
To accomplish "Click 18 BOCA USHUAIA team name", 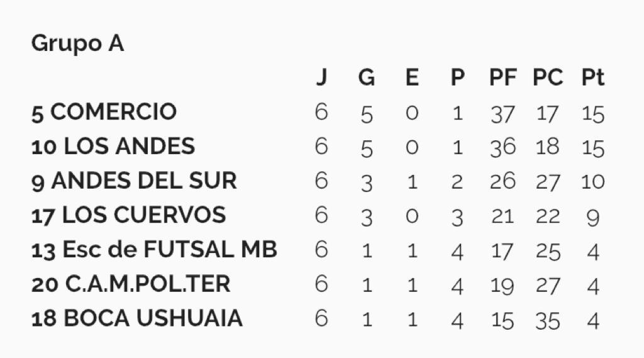I will tap(136, 318).
